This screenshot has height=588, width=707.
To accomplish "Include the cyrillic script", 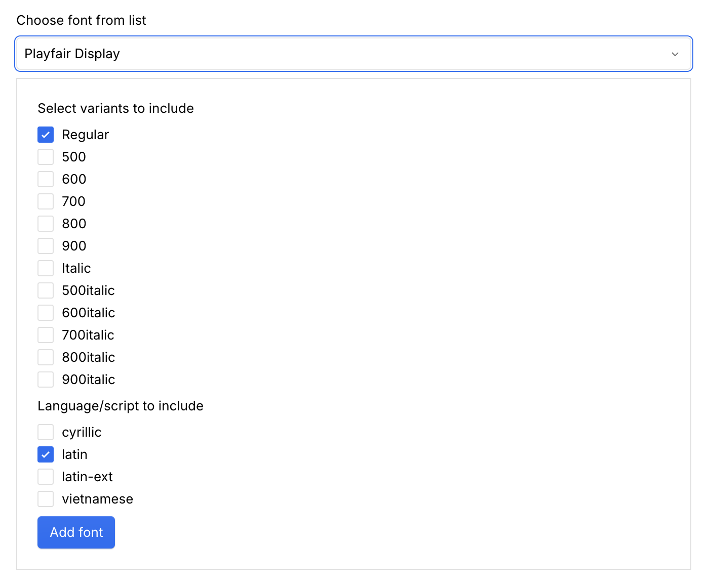I will tap(46, 432).
